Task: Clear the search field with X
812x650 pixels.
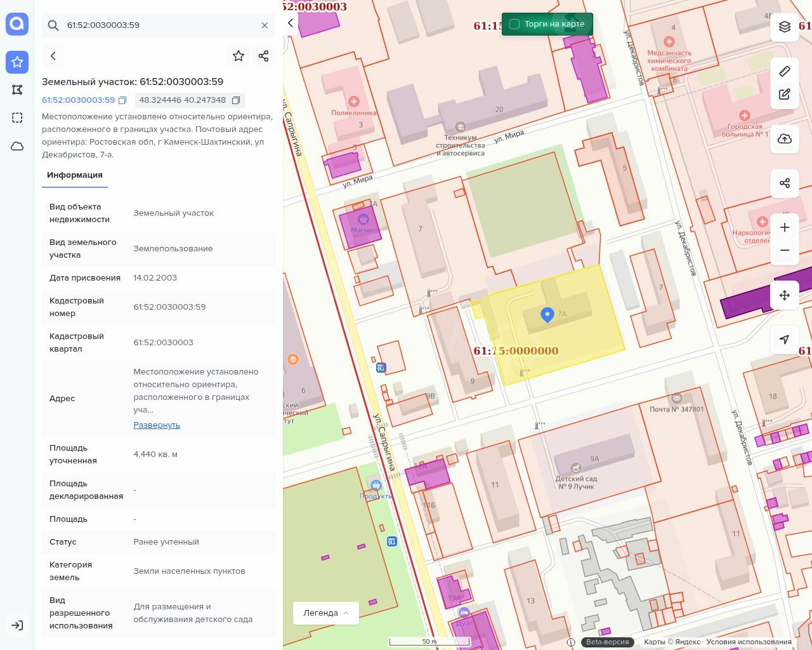Action: [265, 25]
